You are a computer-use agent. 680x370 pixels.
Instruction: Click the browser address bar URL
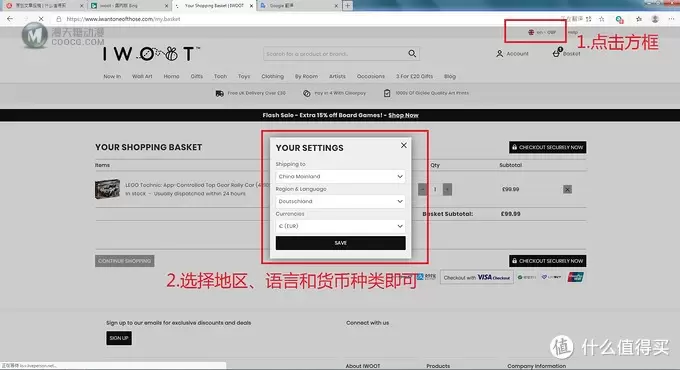[x=124, y=19]
